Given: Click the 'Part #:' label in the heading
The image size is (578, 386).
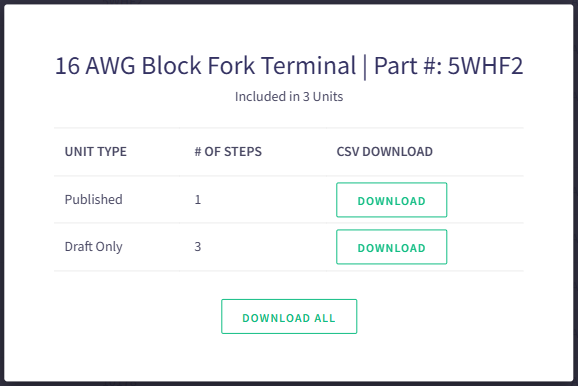Looking at the screenshot, I should (408, 66).
